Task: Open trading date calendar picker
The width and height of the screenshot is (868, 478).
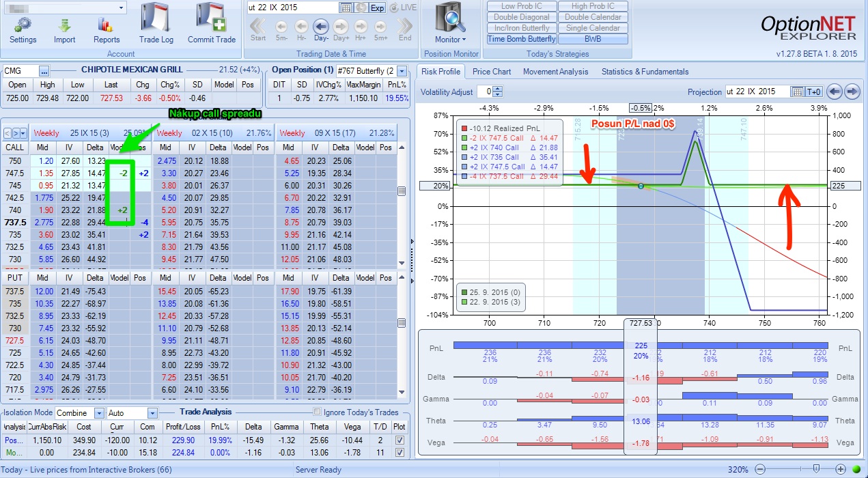Action: click(346, 8)
